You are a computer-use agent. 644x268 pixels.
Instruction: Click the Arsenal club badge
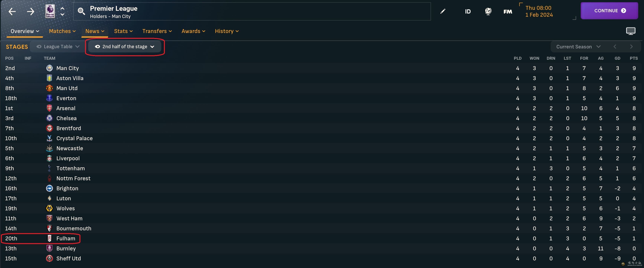50,108
